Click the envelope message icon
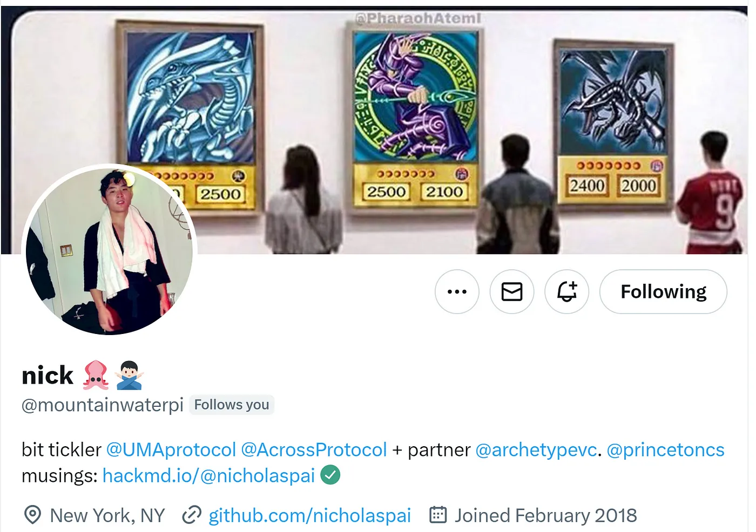 click(512, 291)
